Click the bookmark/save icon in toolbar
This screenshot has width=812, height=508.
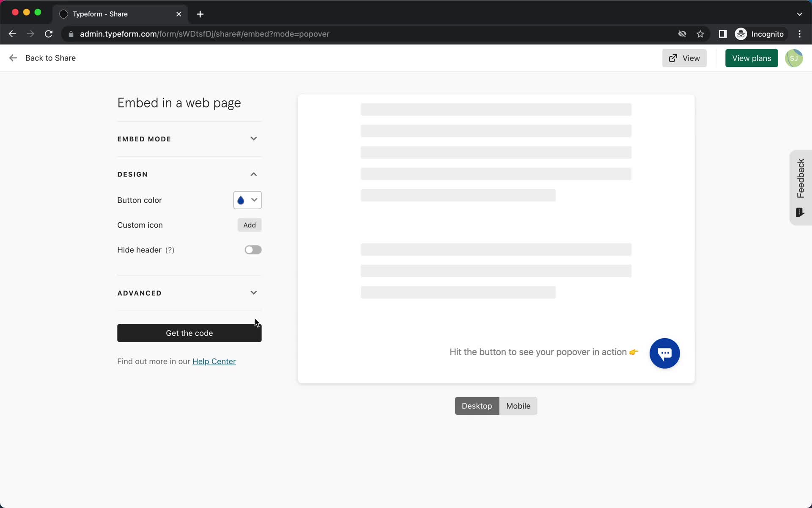(701, 34)
